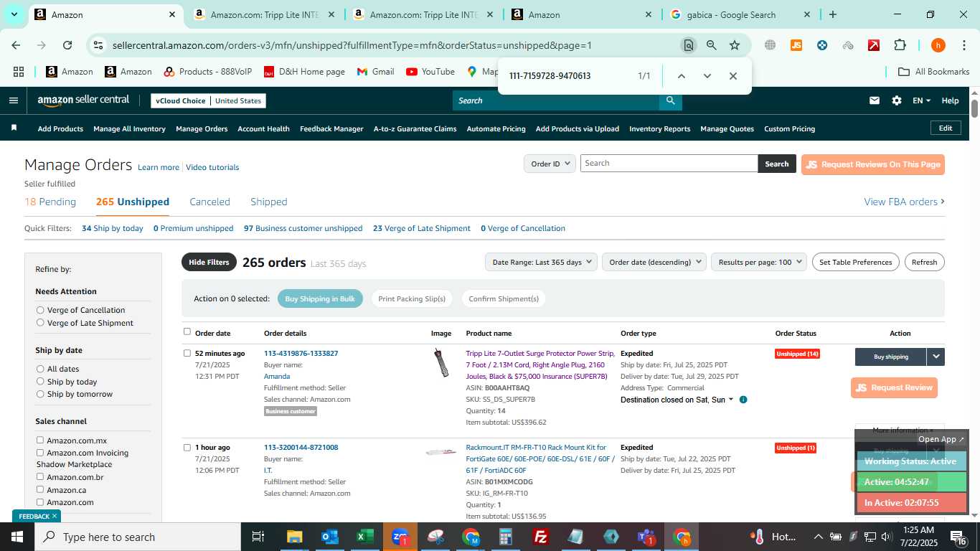Open a new browser tab

click(832, 14)
